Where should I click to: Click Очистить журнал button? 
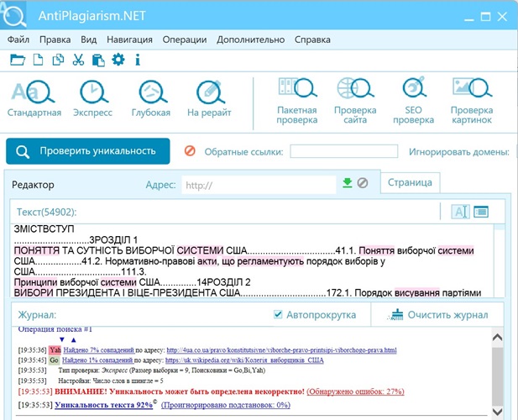point(439,315)
